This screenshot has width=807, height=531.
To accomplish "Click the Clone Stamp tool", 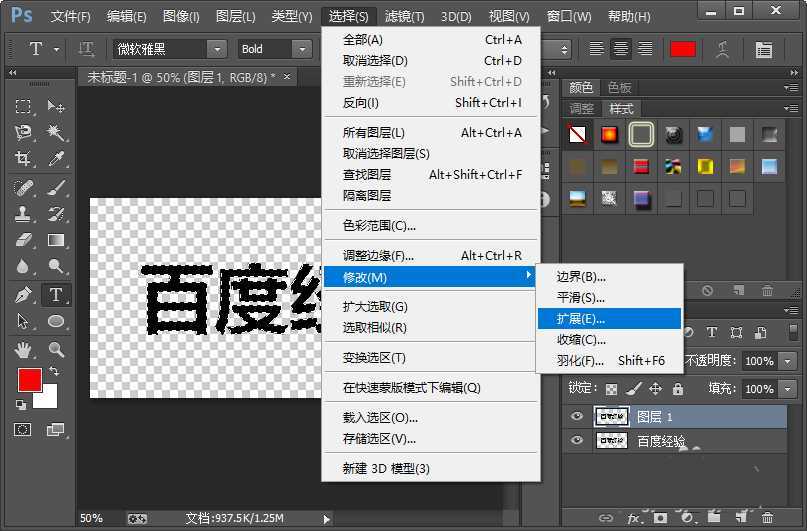I will click(24, 213).
